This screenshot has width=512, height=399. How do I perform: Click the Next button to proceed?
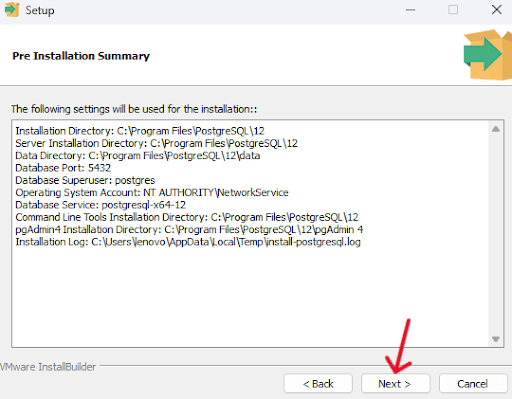(x=395, y=384)
